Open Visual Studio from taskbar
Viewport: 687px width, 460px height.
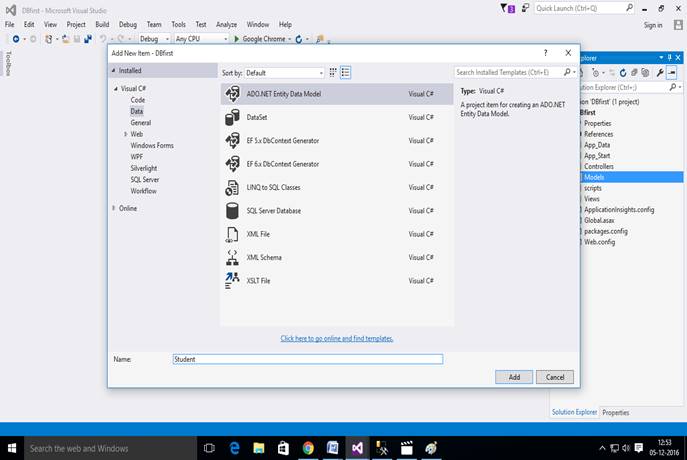click(x=357, y=448)
